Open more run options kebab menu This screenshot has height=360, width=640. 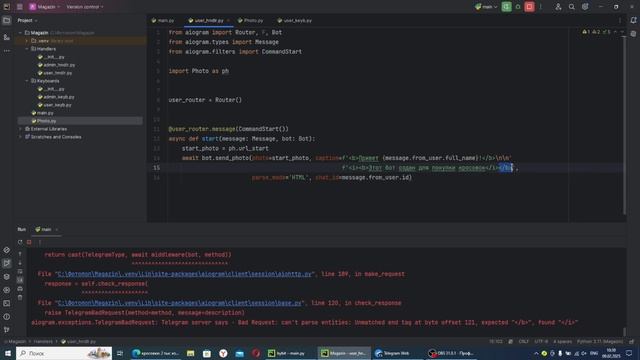(x=541, y=7)
